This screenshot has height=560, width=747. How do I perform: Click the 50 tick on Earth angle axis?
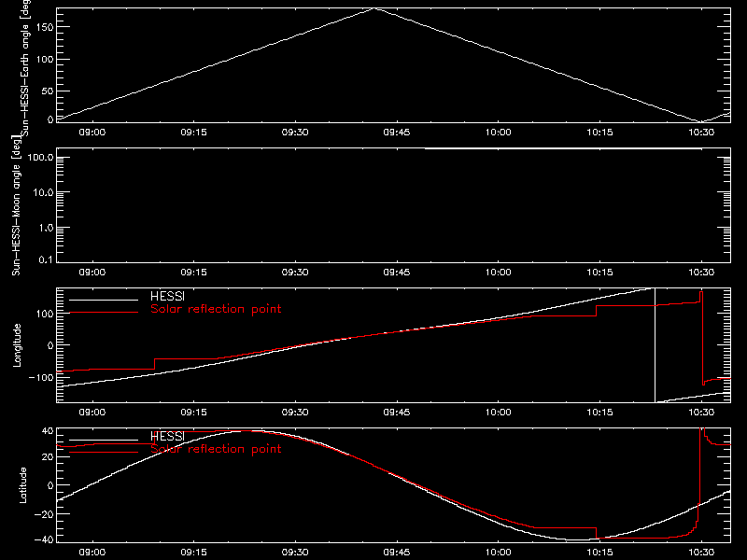click(48, 91)
